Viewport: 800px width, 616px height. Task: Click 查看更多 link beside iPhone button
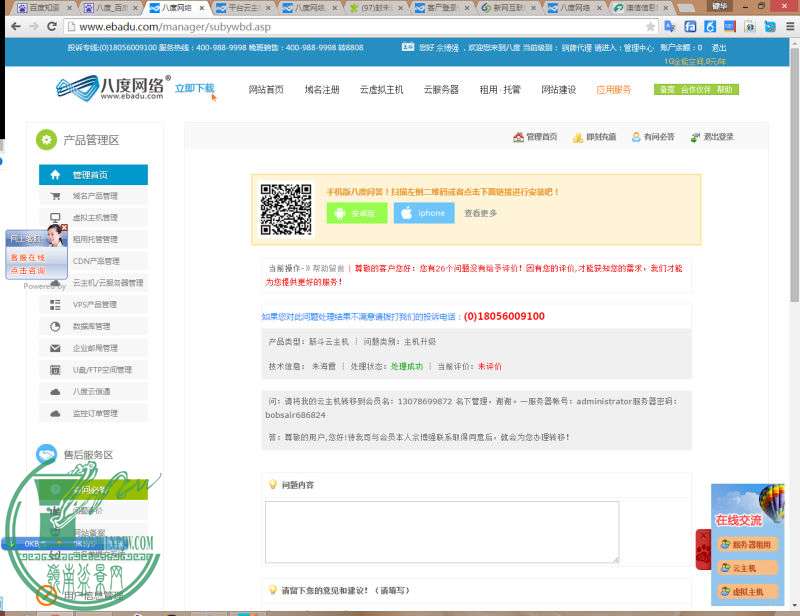click(x=480, y=213)
